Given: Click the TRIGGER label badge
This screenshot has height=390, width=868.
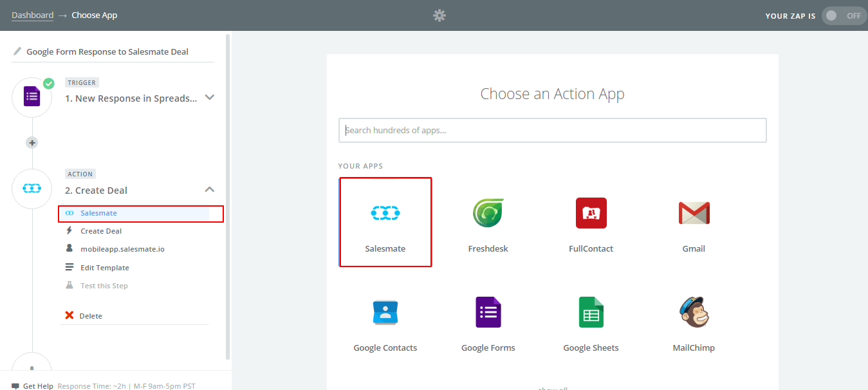Looking at the screenshot, I should pos(82,82).
